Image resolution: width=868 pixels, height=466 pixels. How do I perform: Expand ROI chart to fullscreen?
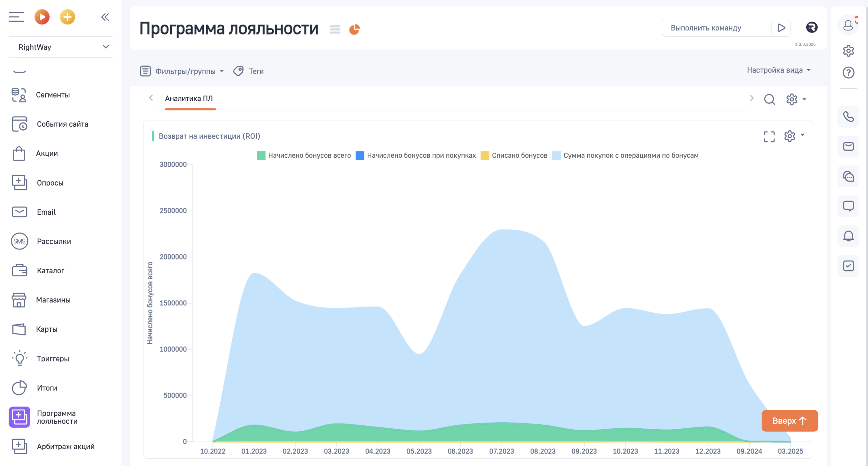coord(769,137)
